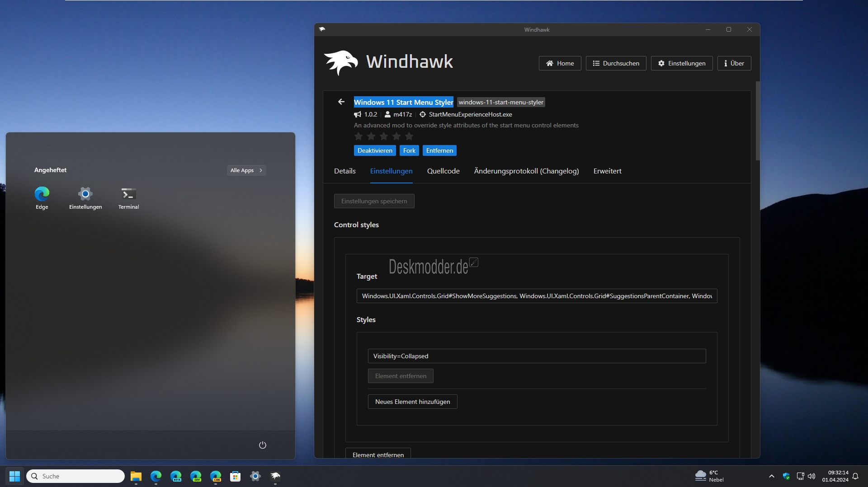Open Windhawk Einstellungen in top navigation
Screen dimensions: 868x487
[x=682, y=63]
